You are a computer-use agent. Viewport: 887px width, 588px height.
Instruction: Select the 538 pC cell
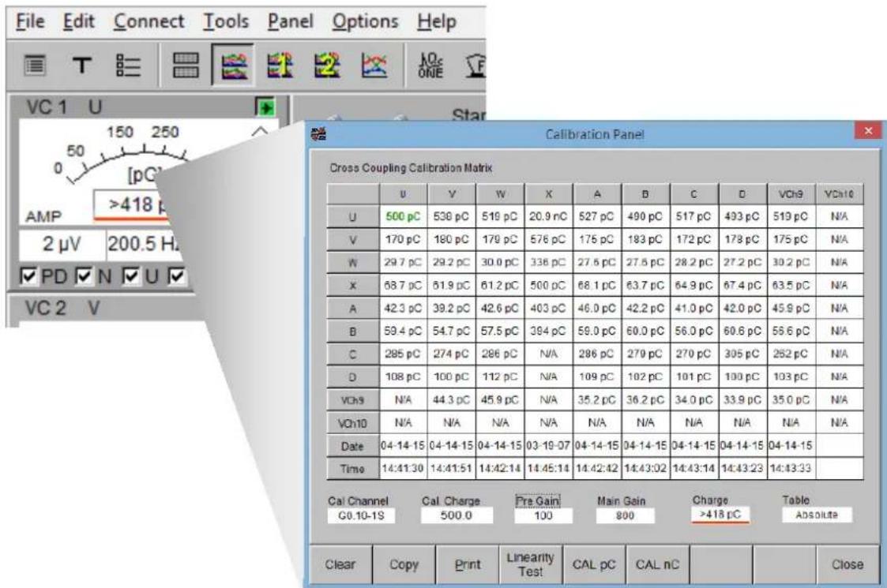(452, 216)
